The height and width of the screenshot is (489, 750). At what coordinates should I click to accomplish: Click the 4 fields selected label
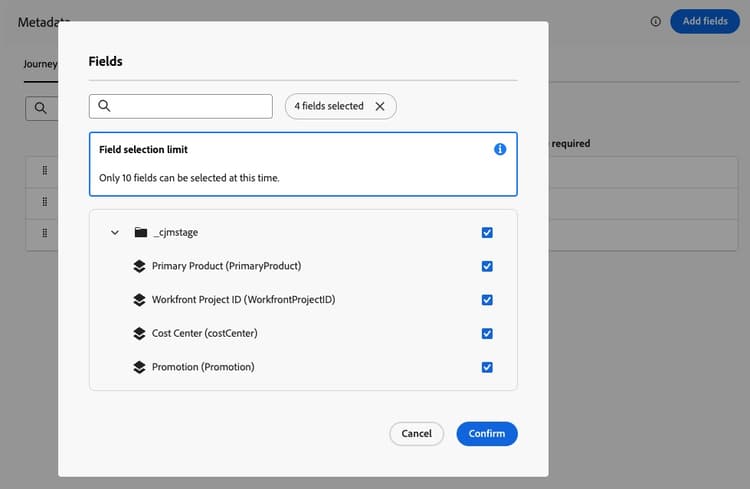(329, 106)
